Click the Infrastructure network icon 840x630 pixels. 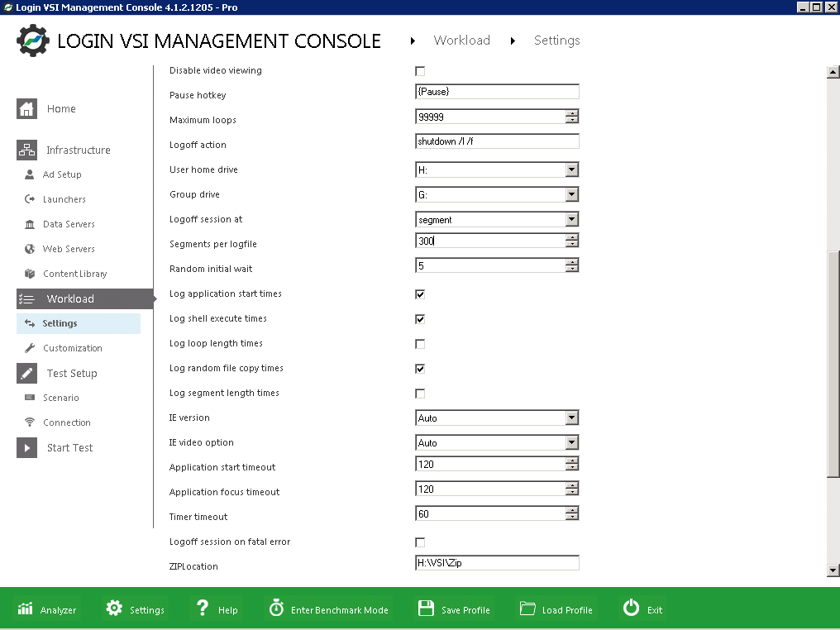pyautogui.click(x=26, y=150)
